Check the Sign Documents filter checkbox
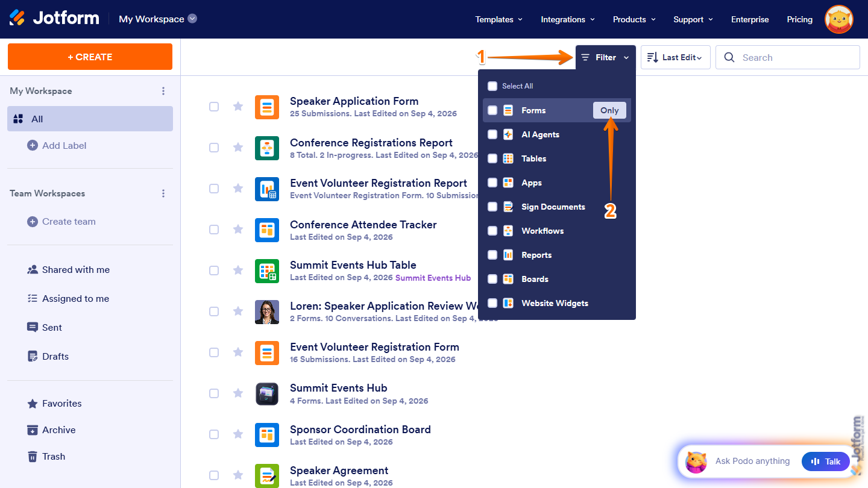Screen dimensions: 868x488 [492, 207]
